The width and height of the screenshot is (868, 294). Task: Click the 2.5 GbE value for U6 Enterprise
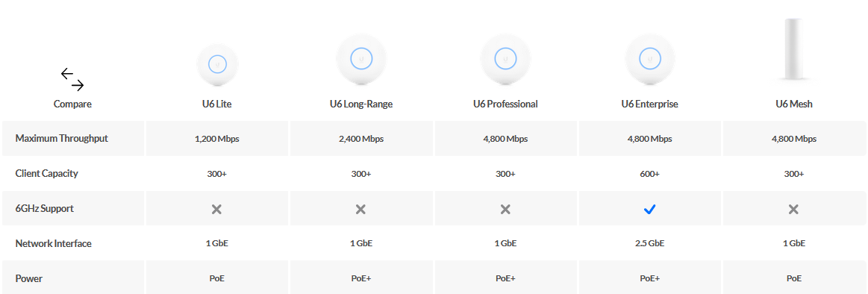(650, 243)
